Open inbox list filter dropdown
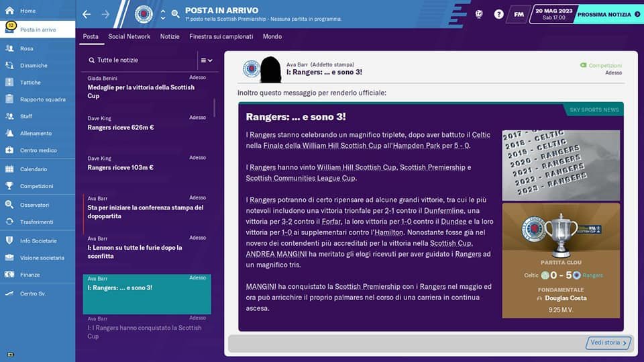Screen dimensions: 644x362 click(206, 60)
